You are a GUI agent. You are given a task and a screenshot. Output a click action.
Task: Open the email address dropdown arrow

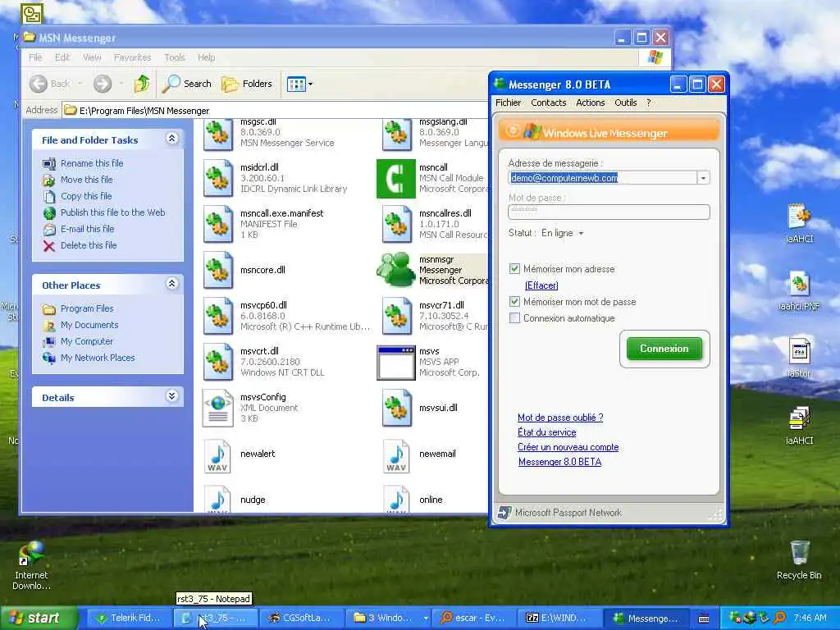click(x=703, y=178)
